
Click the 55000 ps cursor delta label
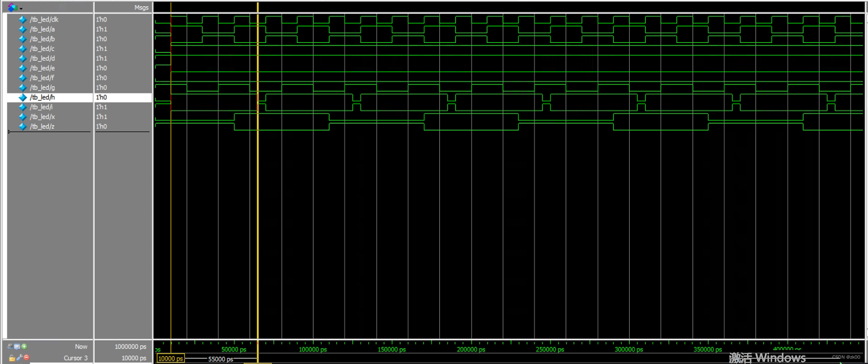pyautogui.click(x=221, y=359)
